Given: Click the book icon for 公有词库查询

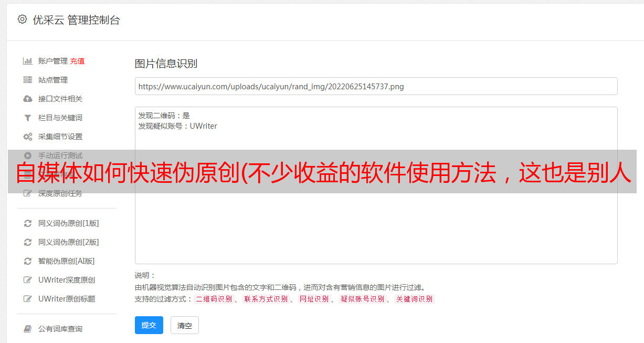Looking at the screenshot, I should (x=28, y=329).
